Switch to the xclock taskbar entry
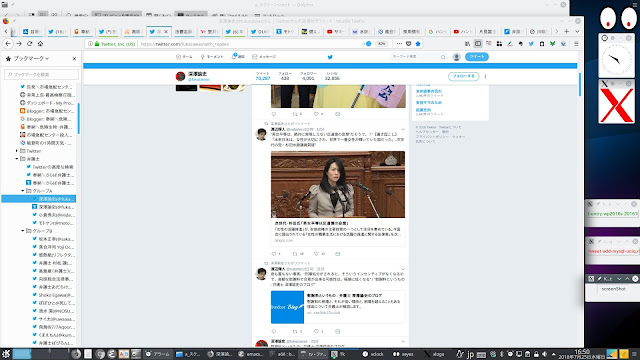 (x=373, y=354)
